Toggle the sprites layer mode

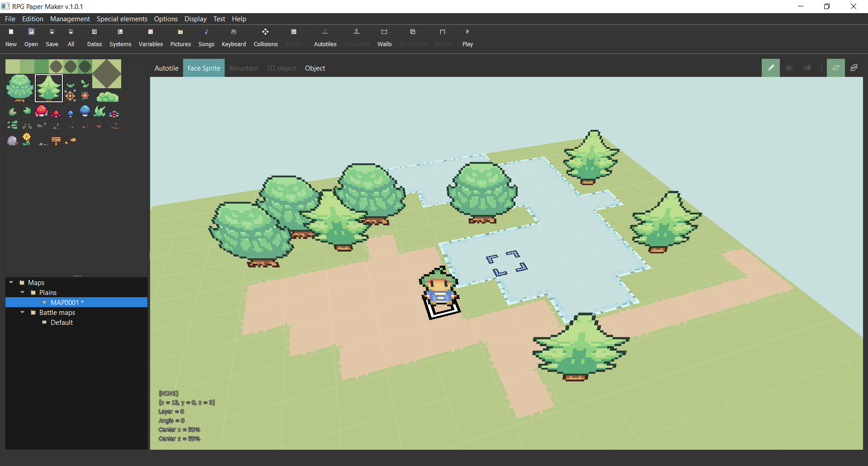[854, 67]
